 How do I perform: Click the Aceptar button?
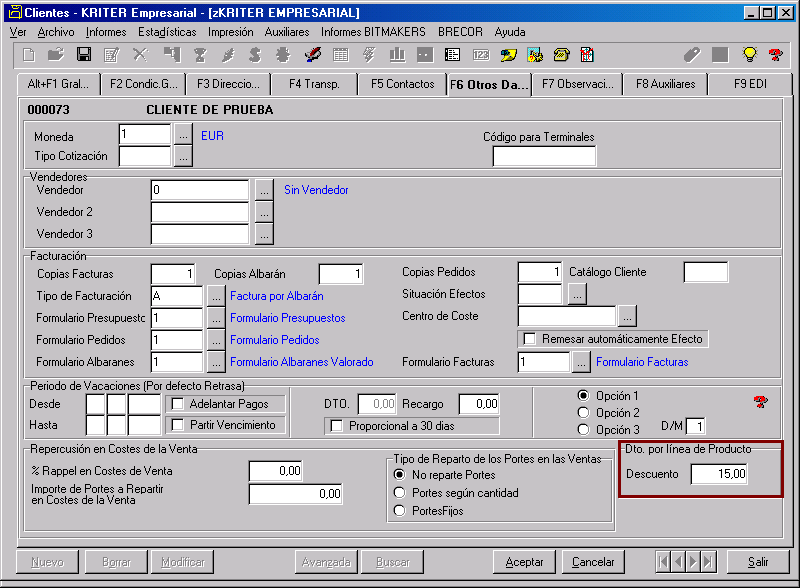click(x=524, y=562)
